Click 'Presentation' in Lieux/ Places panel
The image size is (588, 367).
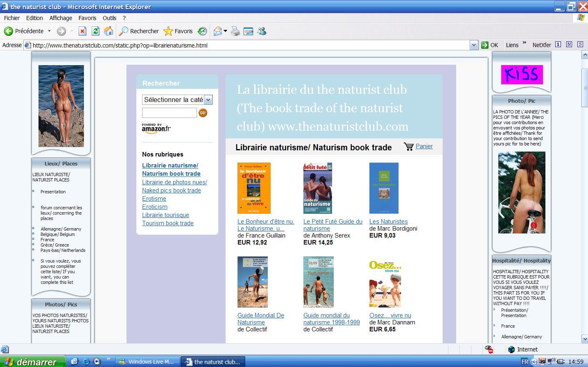(53, 192)
